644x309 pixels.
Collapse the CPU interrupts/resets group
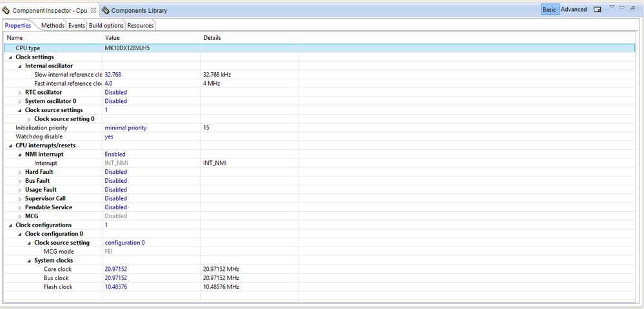click(10, 145)
